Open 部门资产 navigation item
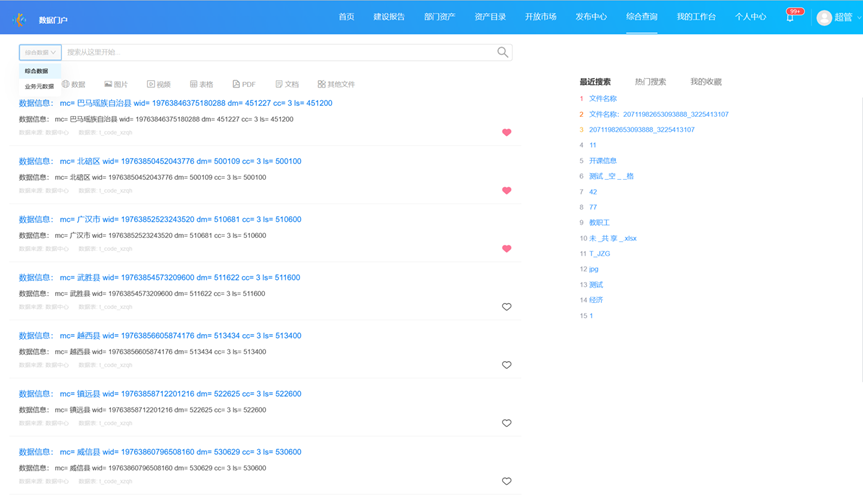863x495 pixels. click(439, 17)
